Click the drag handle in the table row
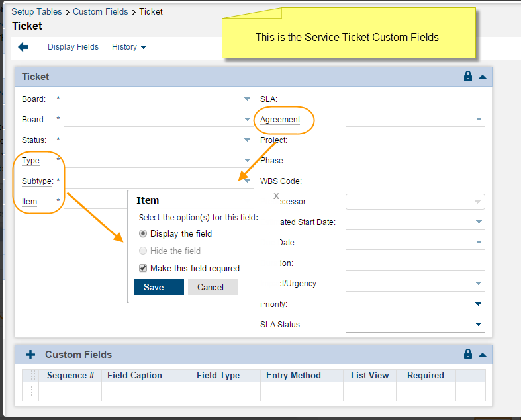Viewport: 521px width, 420px height. click(31, 392)
